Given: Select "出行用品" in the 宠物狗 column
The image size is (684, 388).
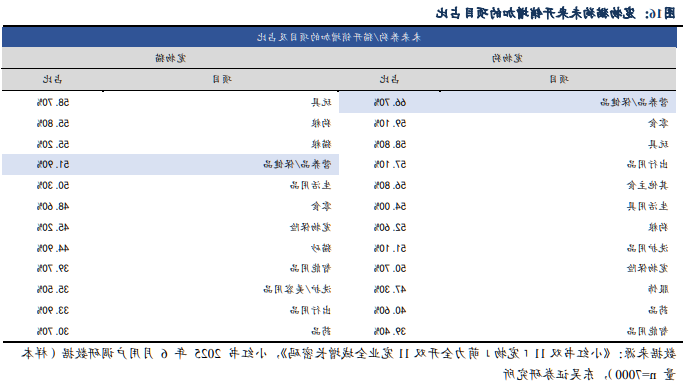Looking at the screenshot, I should coord(647,165).
